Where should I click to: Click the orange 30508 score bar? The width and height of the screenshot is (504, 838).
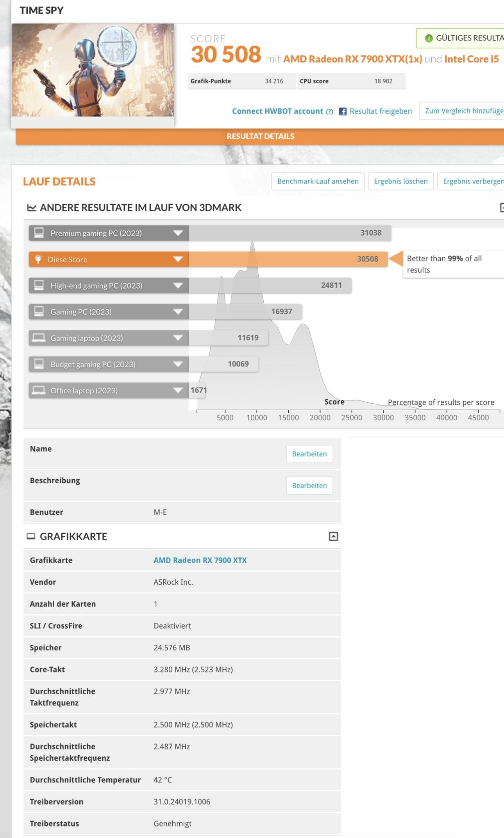coord(288,259)
